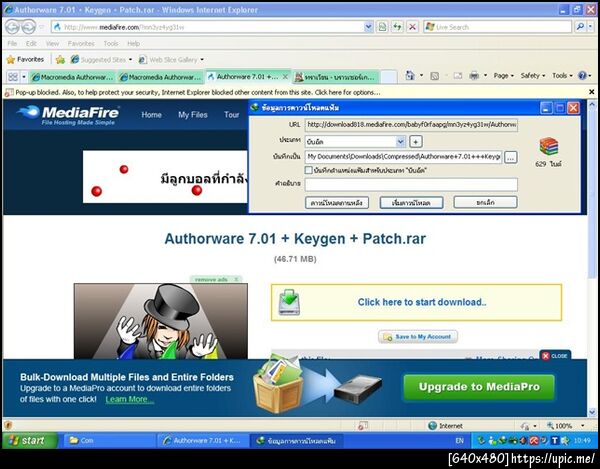Image resolution: width=600 pixels, height=469 pixels.
Task: Open the Quick Tabs list dropdown arrow
Action: coord(24,77)
